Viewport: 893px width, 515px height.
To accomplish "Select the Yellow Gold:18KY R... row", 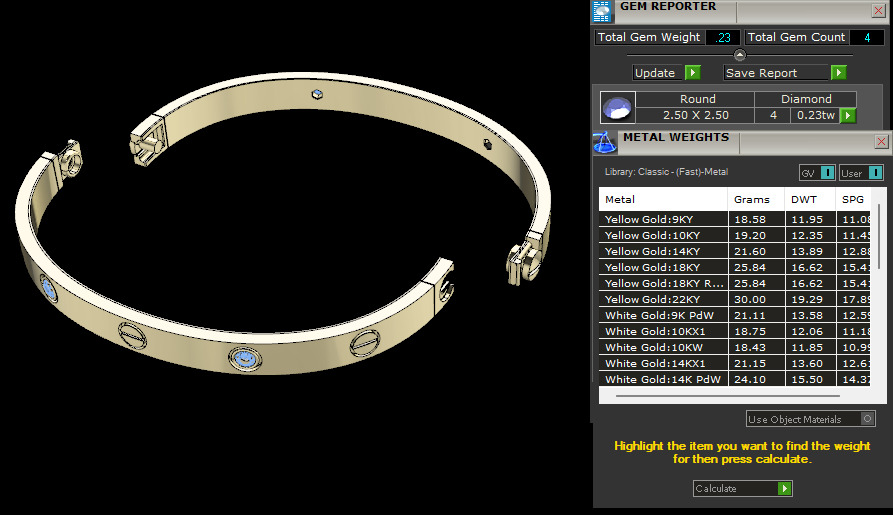I will pos(735,283).
